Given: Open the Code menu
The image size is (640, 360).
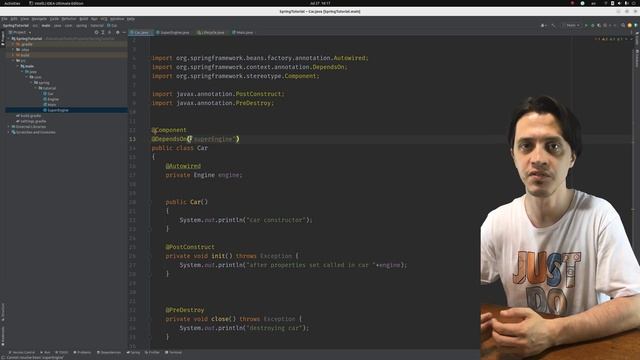Looking at the screenshot, I should [x=54, y=19].
